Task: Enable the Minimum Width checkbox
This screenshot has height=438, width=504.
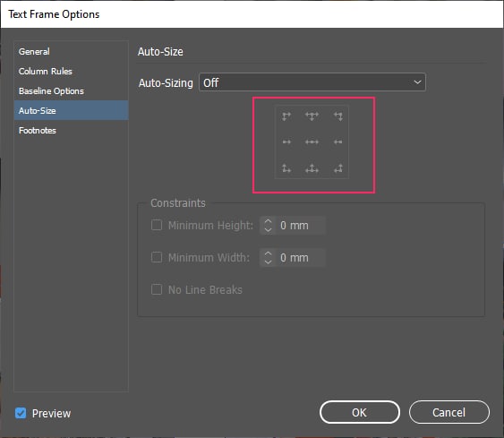Action: 157,257
